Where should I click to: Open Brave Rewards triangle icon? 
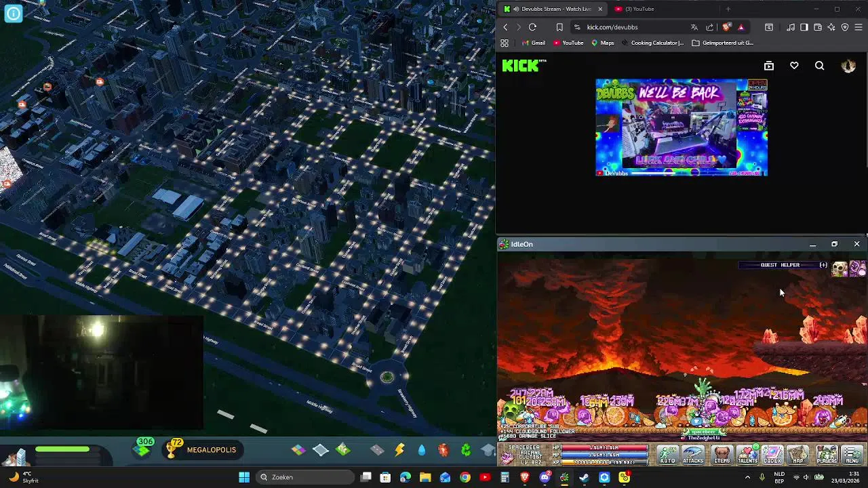click(x=741, y=27)
